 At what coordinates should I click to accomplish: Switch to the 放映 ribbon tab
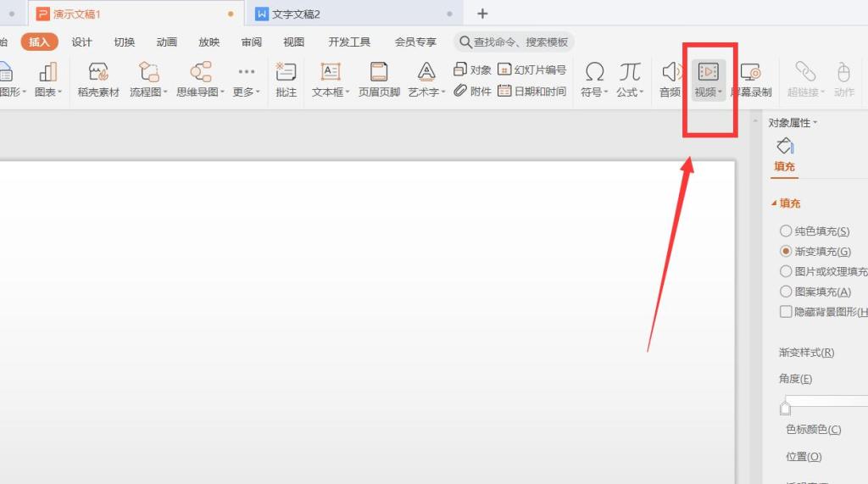coord(209,42)
